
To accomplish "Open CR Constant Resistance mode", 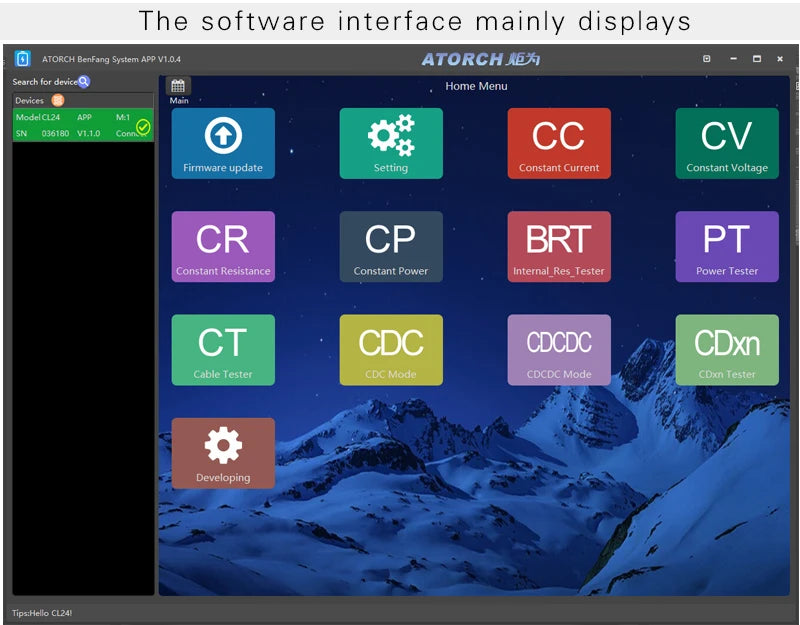I will (223, 246).
